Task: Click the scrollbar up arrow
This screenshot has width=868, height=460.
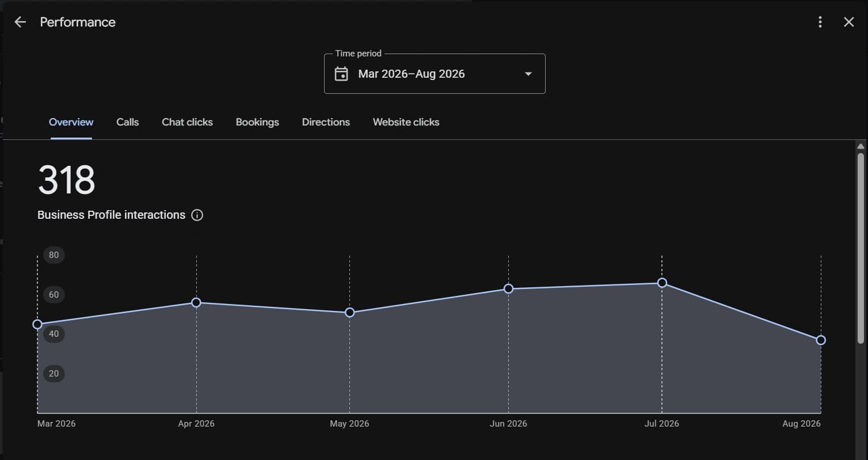Action: 861,146
